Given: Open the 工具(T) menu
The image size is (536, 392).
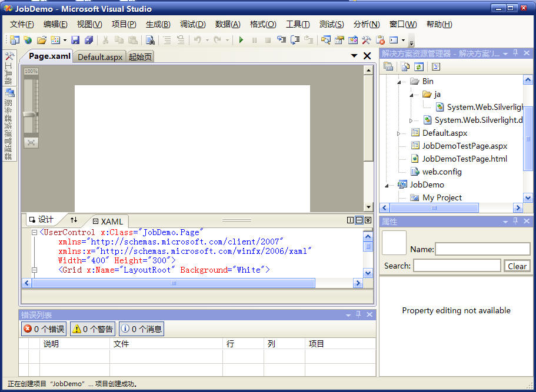Looking at the screenshot, I should click(298, 24).
